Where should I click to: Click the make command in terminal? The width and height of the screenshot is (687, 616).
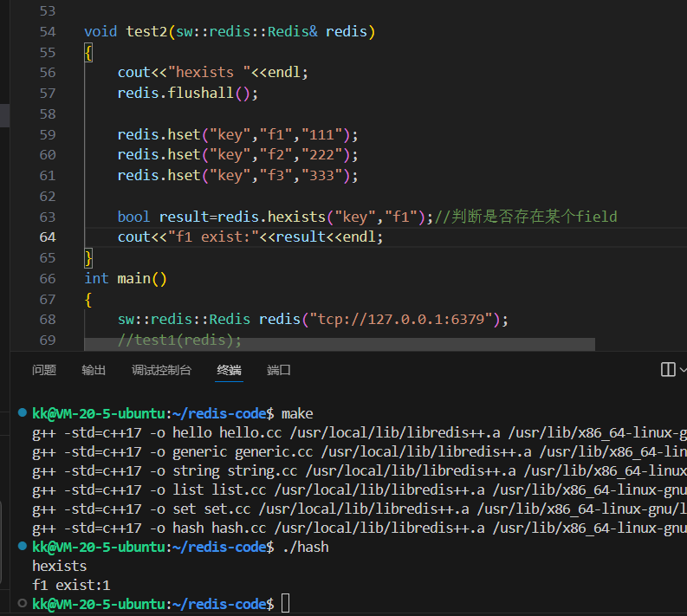(297, 413)
